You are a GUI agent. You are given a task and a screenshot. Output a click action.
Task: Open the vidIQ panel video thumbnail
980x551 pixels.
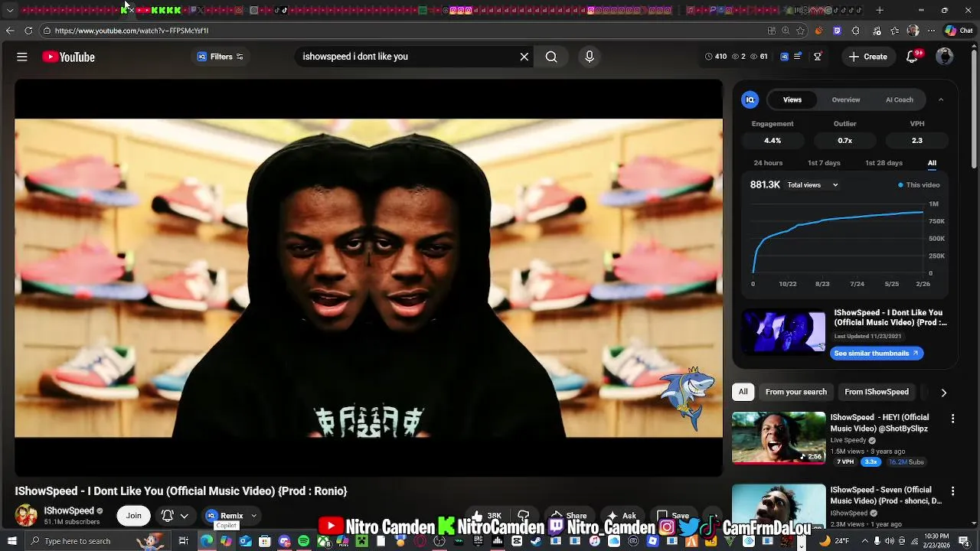(x=783, y=332)
